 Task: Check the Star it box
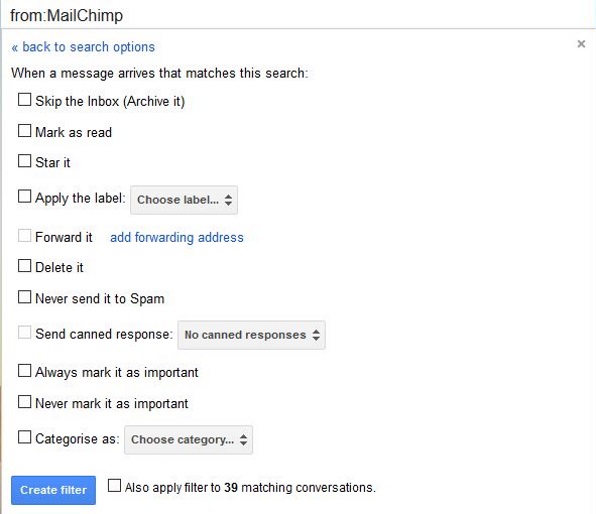click(x=24, y=161)
